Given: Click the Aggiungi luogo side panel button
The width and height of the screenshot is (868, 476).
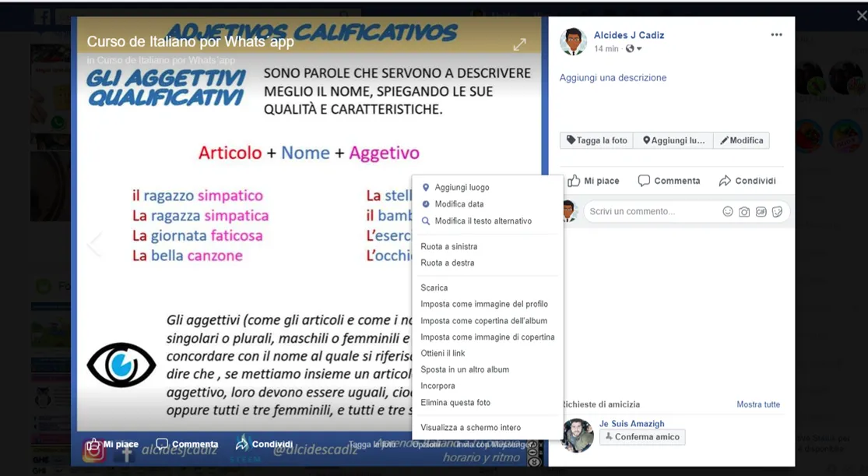Looking at the screenshot, I should tap(673, 140).
